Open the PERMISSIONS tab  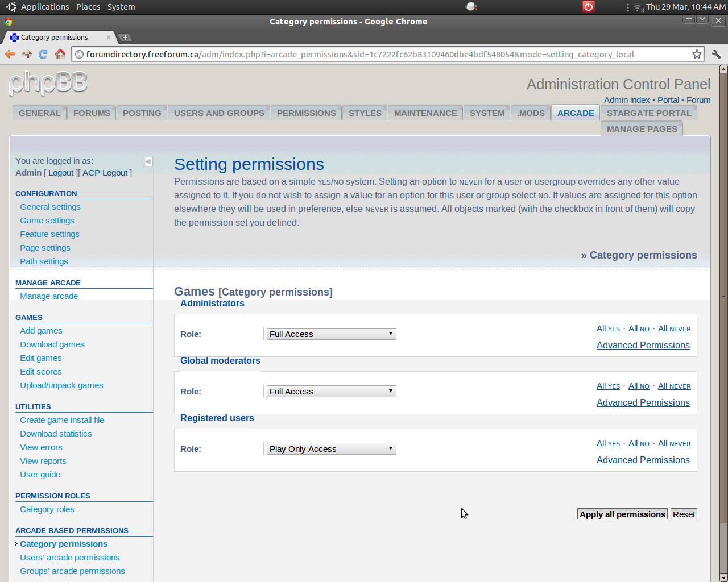coord(307,113)
